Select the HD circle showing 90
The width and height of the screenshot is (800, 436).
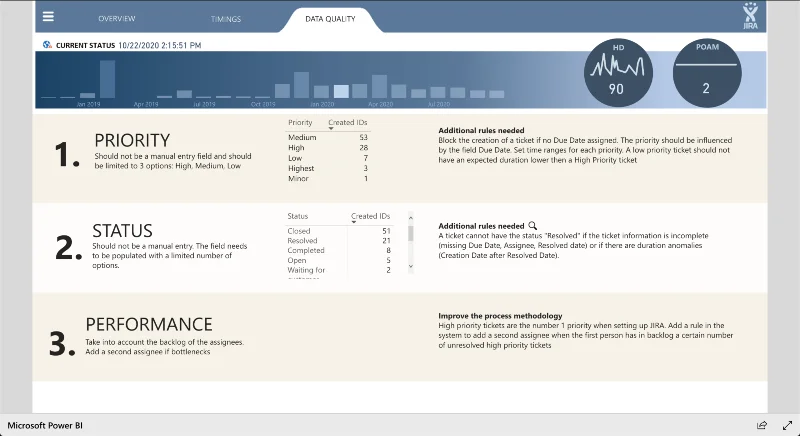(618, 73)
